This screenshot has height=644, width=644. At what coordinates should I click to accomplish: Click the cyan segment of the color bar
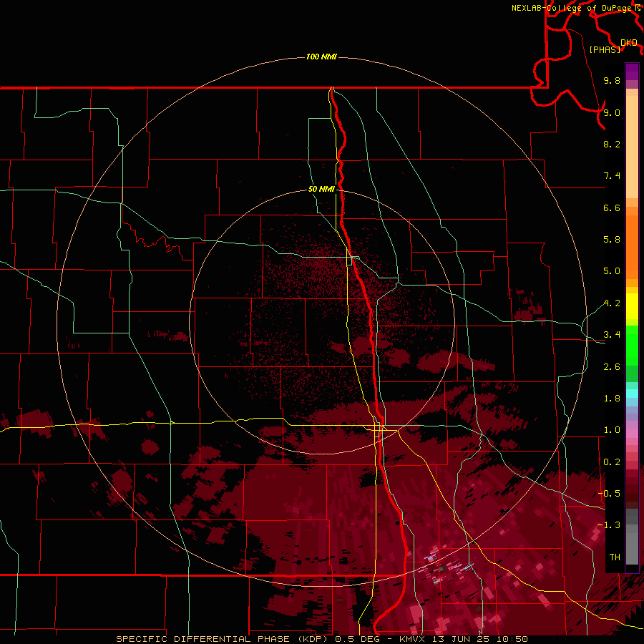(x=632, y=394)
